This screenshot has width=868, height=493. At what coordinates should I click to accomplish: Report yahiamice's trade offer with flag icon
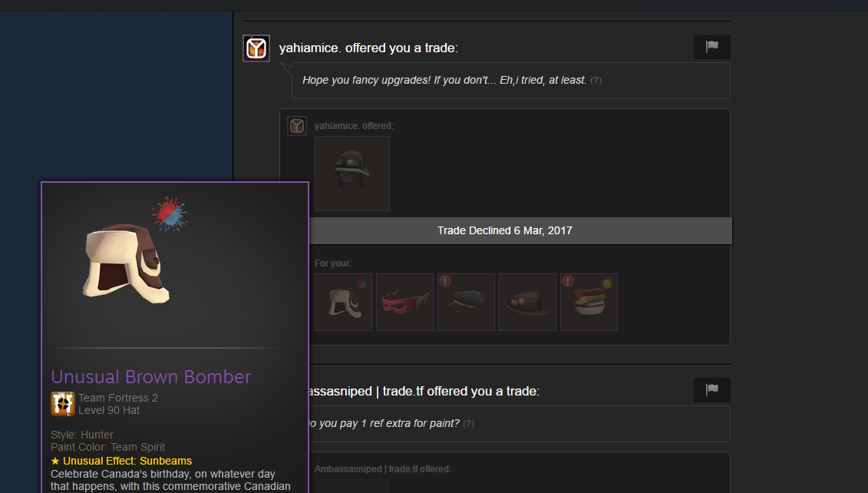click(712, 47)
